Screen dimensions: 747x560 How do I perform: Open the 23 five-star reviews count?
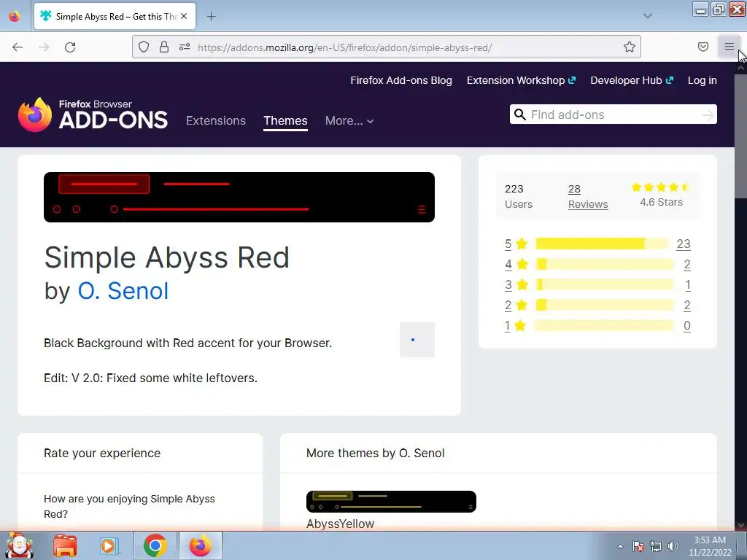coord(683,244)
